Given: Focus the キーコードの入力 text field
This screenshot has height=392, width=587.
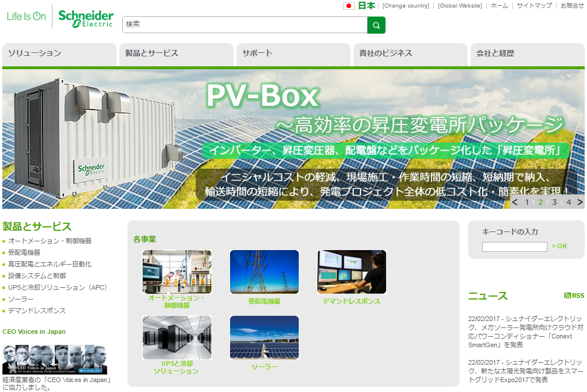Looking at the screenshot, I should 514,247.
